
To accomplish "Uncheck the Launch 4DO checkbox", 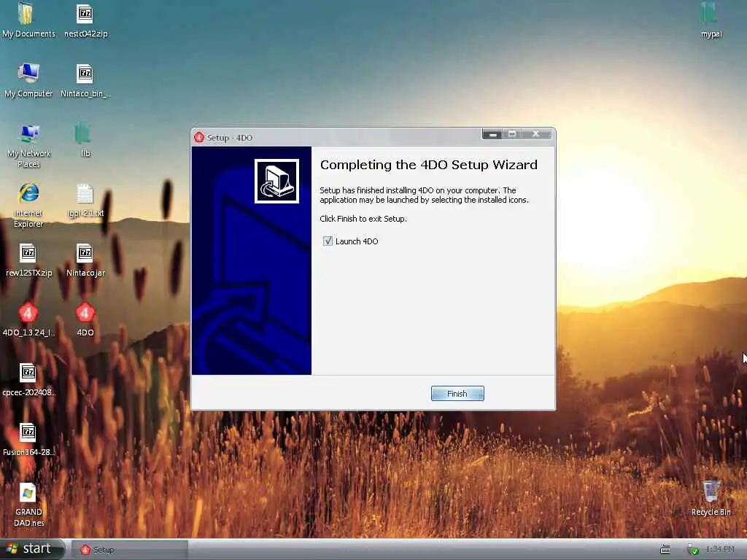I will pyautogui.click(x=328, y=241).
